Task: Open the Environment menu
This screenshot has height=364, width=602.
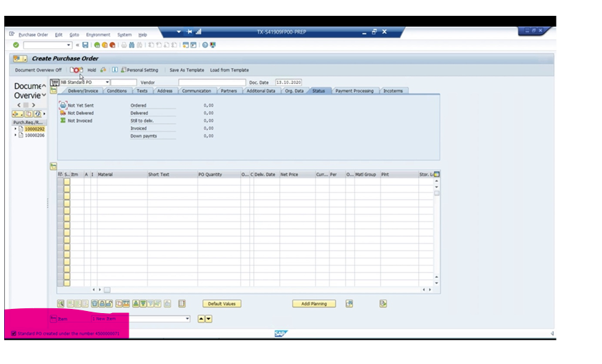Action: click(x=98, y=34)
